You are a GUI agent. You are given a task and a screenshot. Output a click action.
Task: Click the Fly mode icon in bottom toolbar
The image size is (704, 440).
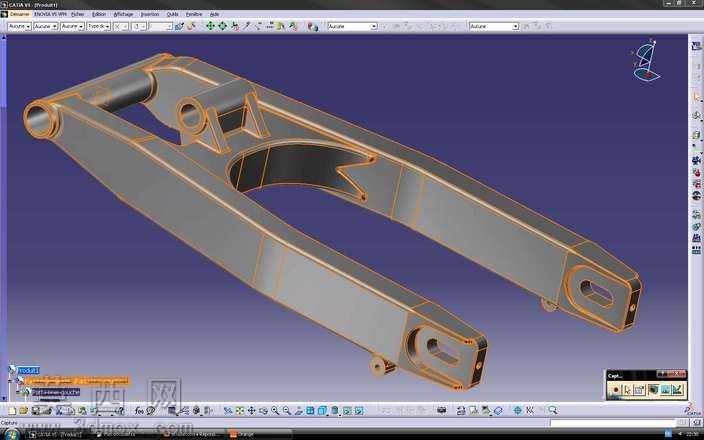[x=228, y=410]
